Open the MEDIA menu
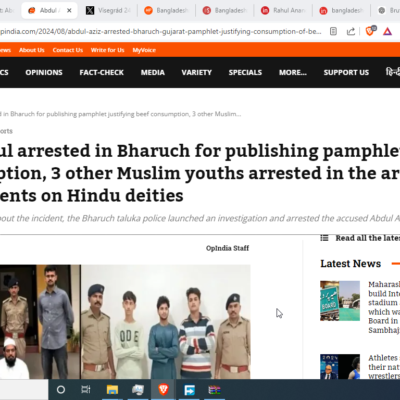The image size is (400, 400). click(x=153, y=72)
